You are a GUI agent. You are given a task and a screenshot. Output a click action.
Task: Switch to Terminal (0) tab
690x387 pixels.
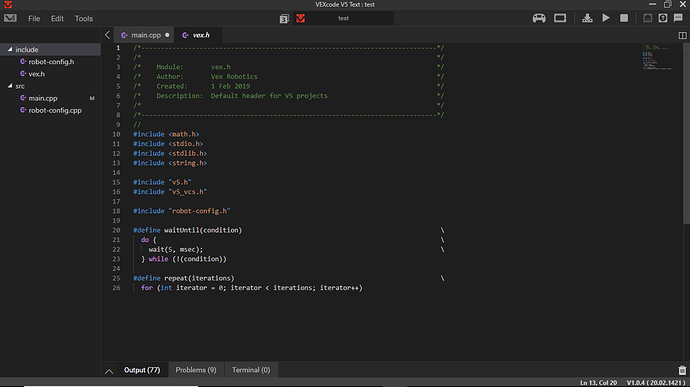click(x=251, y=370)
